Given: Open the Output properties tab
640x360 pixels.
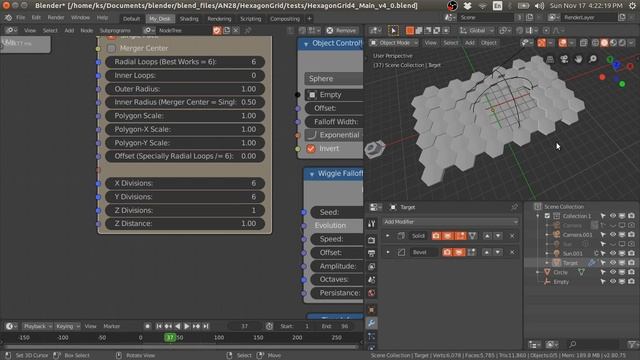Looking at the screenshot, I should (x=371, y=253).
